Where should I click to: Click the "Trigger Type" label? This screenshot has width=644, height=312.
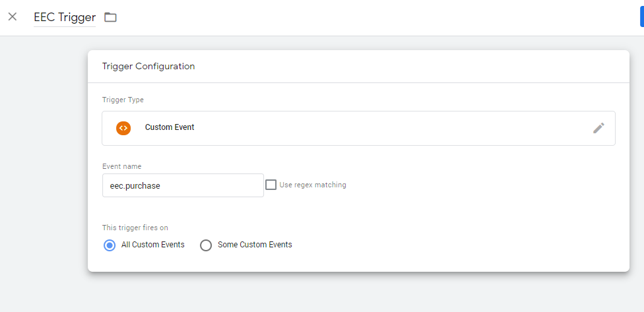tap(123, 100)
